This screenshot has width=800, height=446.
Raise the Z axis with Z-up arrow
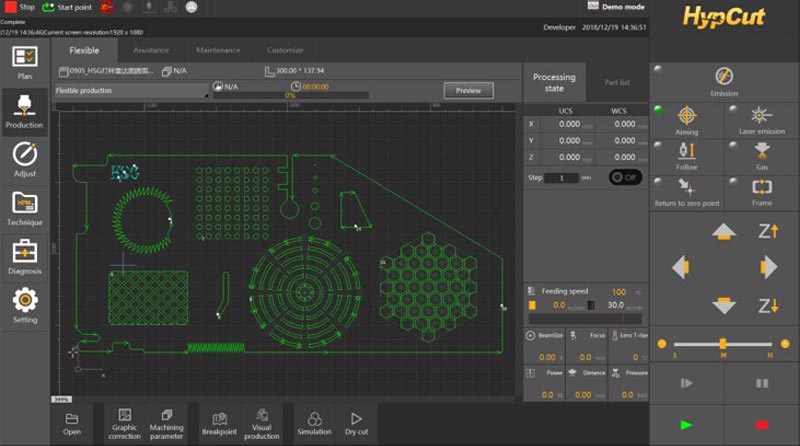tap(768, 231)
